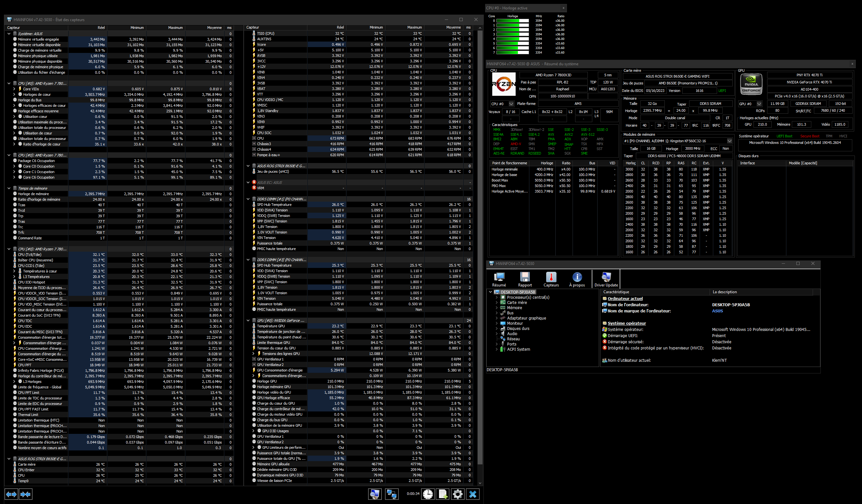Click the Ryzen logo in system summary
Viewport: 862px width, 504px height.
[x=504, y=84]
